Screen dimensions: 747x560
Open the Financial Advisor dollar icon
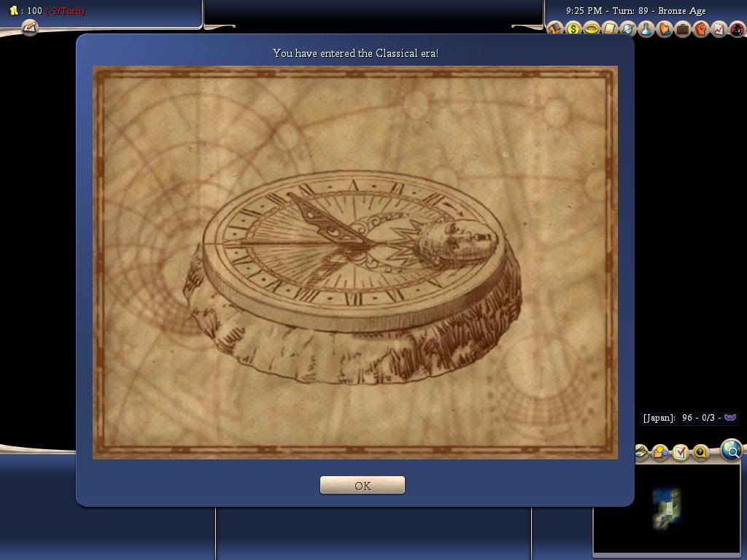coord(573,28)
